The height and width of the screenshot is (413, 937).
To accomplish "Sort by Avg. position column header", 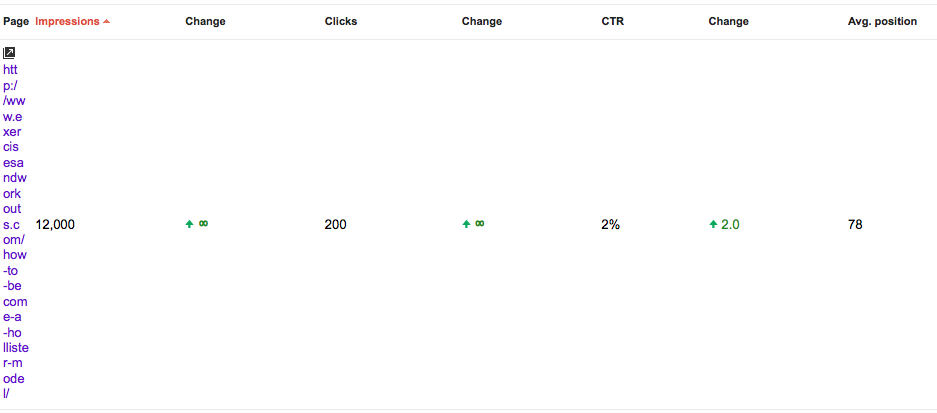I will pos(882,22).
